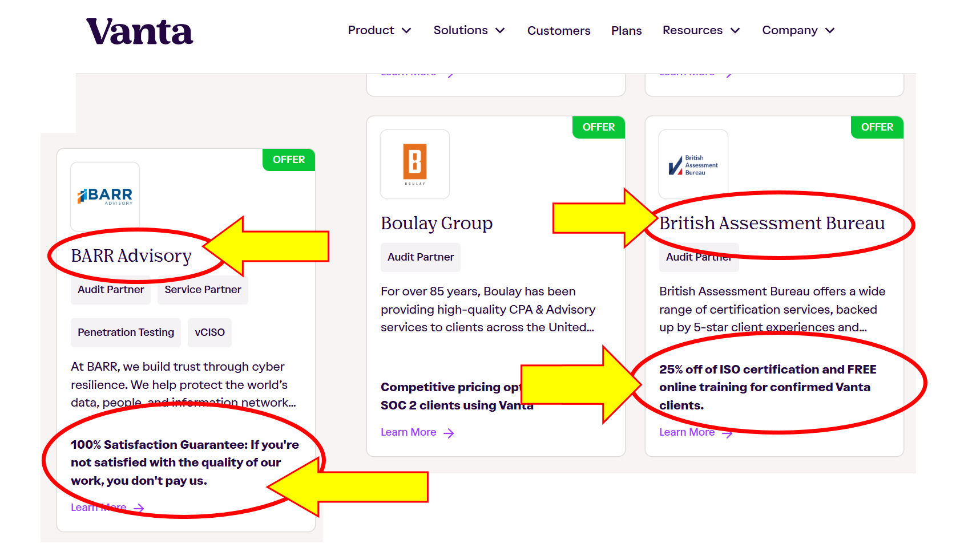This screenshot has height=560, width=956.
Task: Click Learn More under Boulay Group
Action: point(409,432)
